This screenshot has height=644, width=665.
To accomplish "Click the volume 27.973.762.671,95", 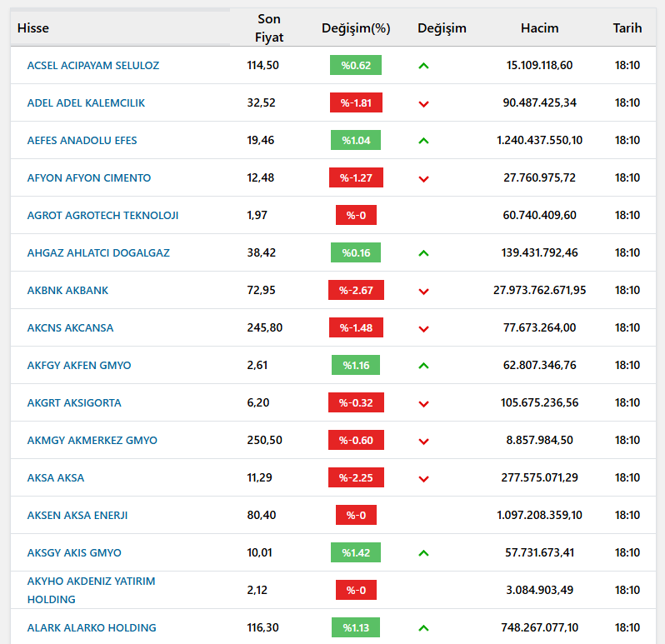I will (539, 291).
